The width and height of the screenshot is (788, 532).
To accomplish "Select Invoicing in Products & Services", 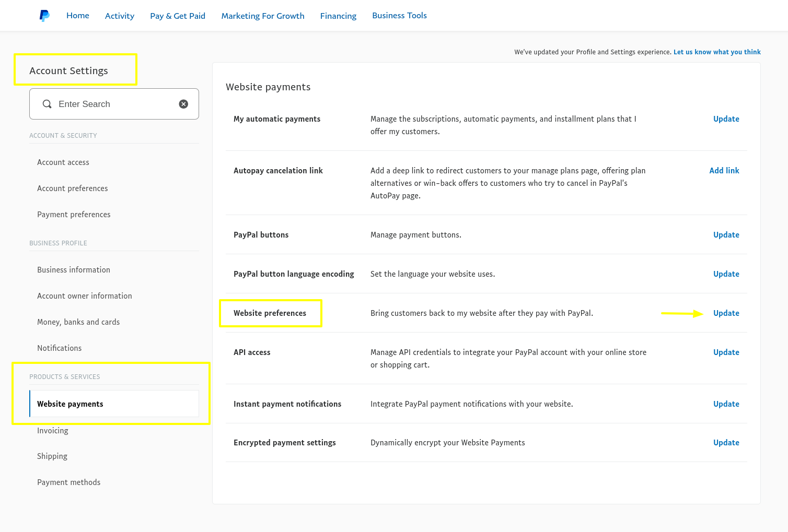I will [x=53, y=431].
